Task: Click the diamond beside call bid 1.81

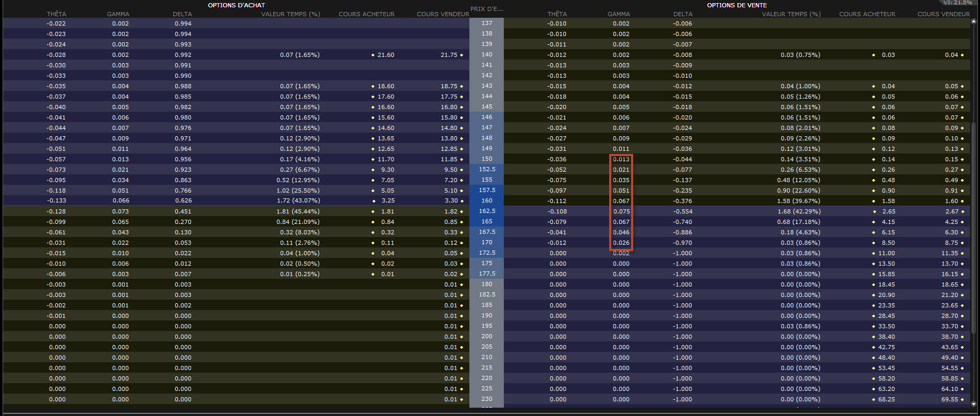Action: click(x=372, y=211)
